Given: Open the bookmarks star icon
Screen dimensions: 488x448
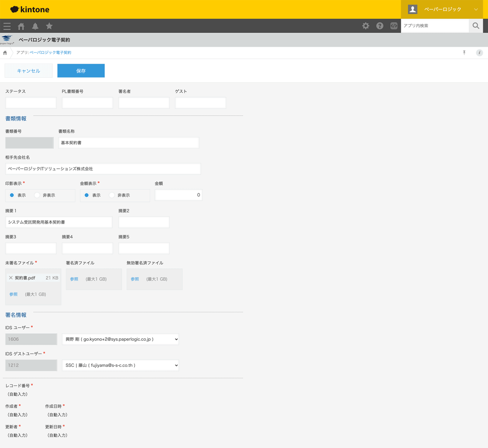Looking at the screenshot, I should tap(49, 26).
